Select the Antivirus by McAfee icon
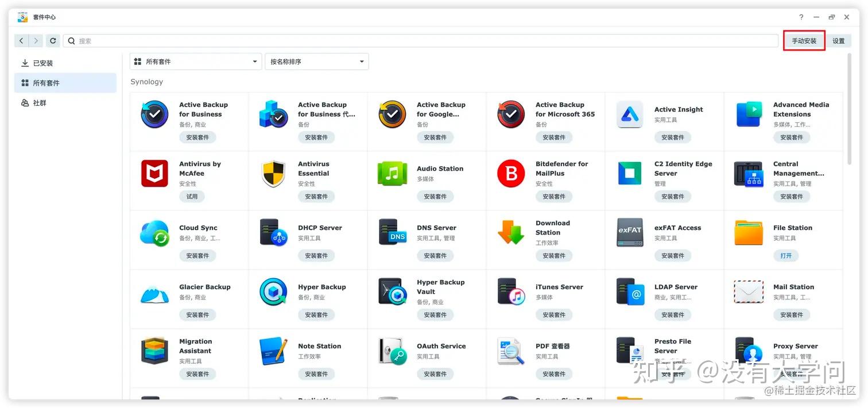Screen dimensions: 868x408 pyautogui.click(x=154, y=174)
